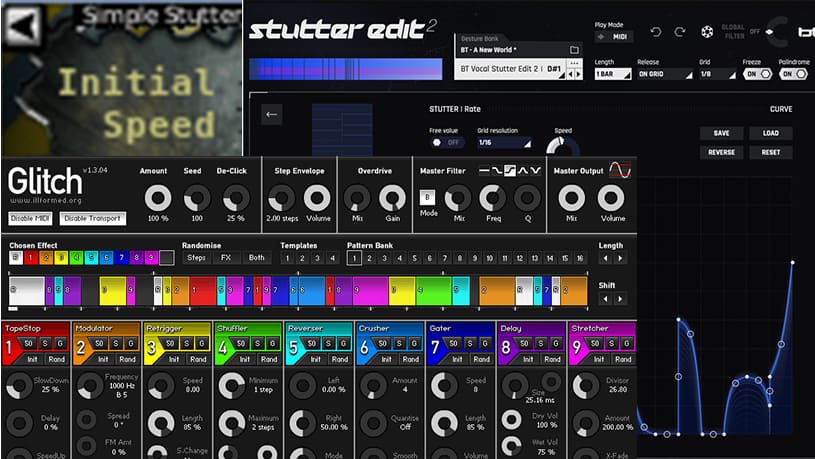Toggle the Freeze switch
Screen dimensions: 815x459
pyautogui.click(x=759, y=74)
